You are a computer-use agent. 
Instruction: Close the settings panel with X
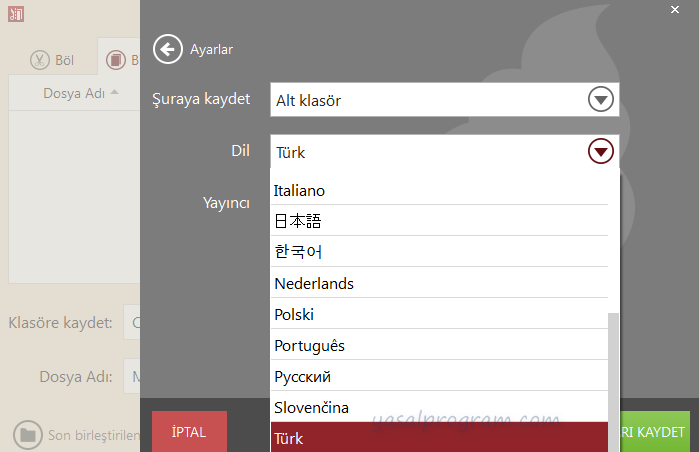[x=674, y=9]
